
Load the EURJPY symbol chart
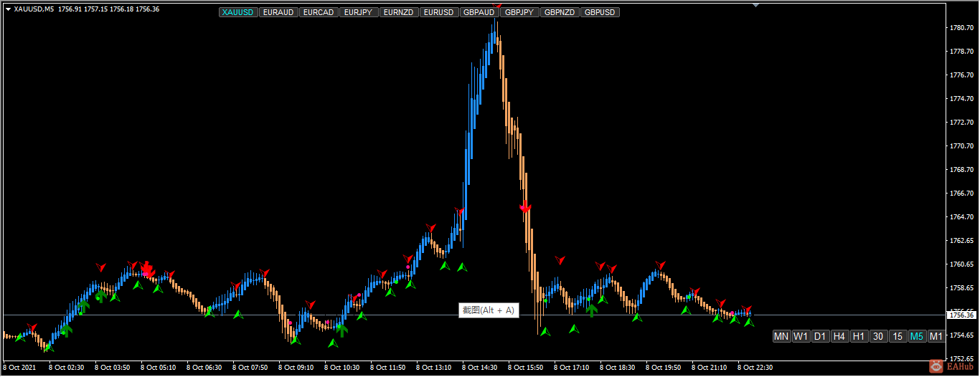(359, 12)
